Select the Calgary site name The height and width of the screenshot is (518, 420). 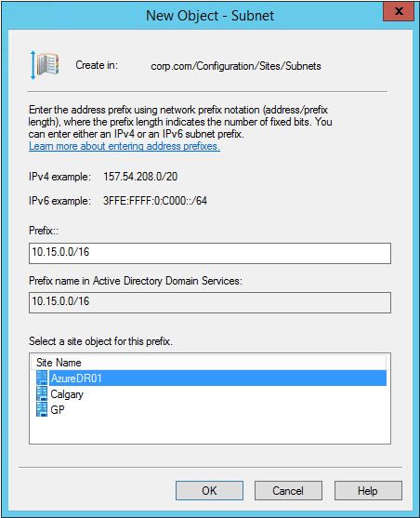click(67, 394)
